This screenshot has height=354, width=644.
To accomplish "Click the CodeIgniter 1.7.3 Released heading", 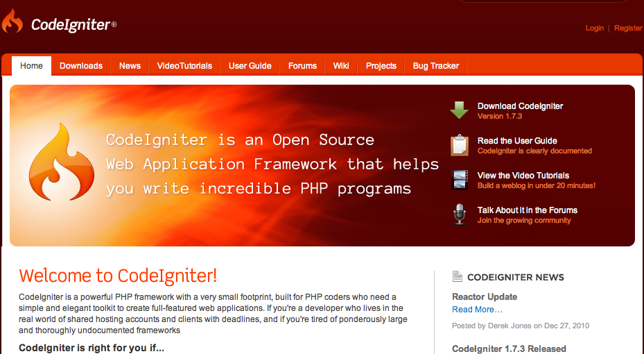I will click(509, 348).
